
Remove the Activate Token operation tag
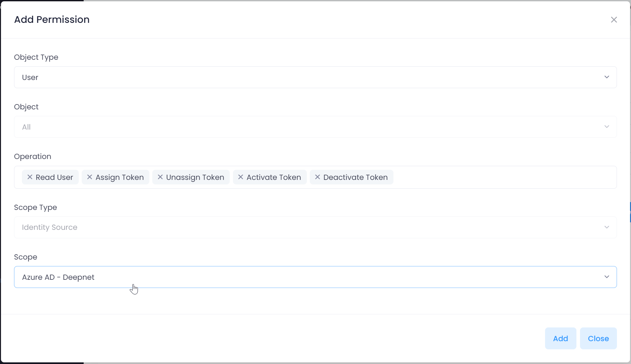(241, 177)
